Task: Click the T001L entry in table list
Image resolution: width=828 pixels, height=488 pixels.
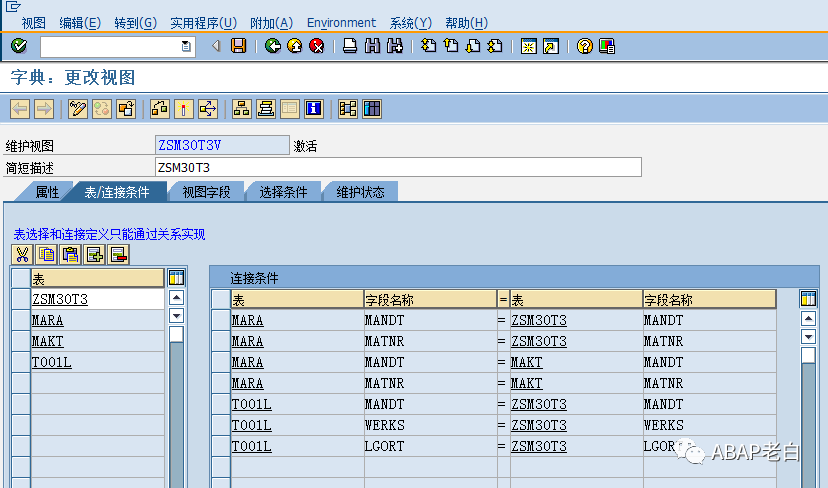Action: click(98, 362)
